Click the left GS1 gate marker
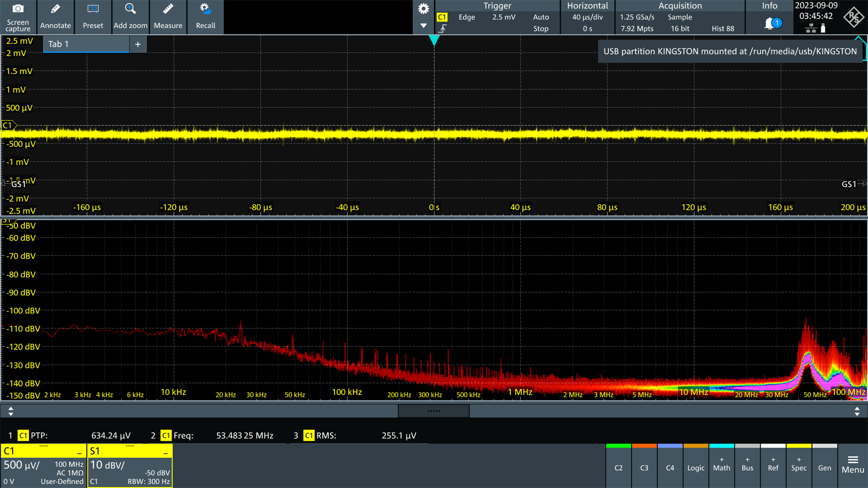This screenshot has width=868, height=488. click(15, 184)
